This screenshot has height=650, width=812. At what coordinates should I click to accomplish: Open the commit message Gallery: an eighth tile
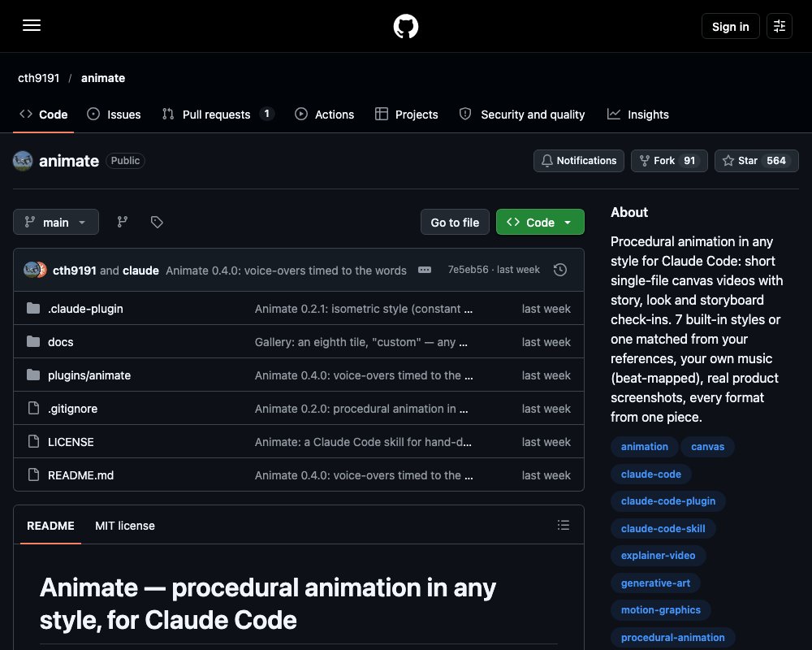click(x=361, y=342)
